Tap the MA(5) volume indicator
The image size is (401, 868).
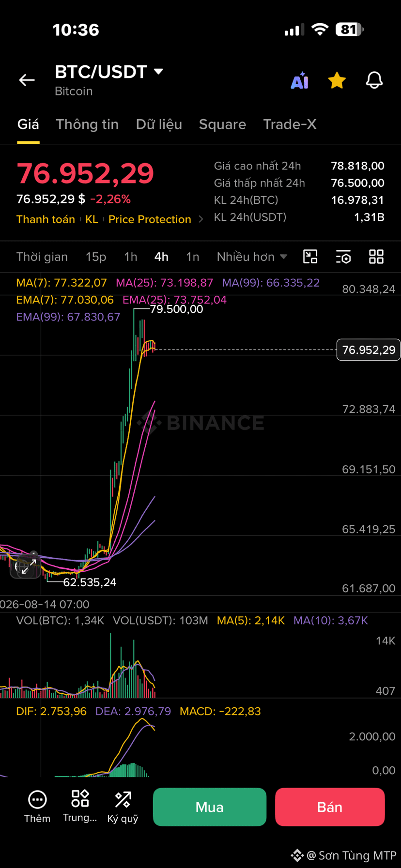point(251,621)
